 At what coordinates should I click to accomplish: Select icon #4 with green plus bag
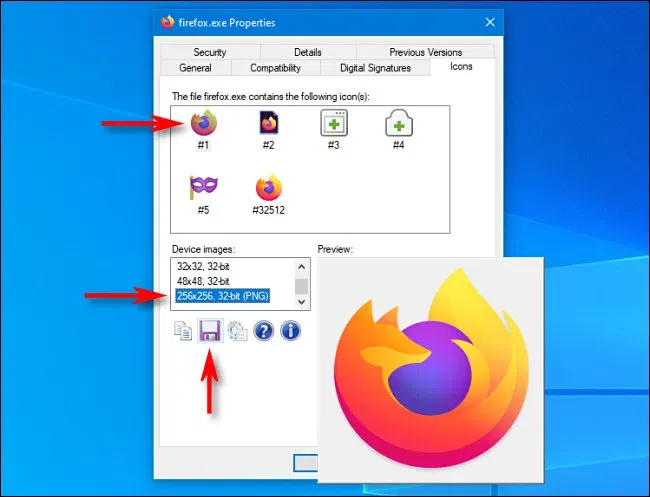398,125
